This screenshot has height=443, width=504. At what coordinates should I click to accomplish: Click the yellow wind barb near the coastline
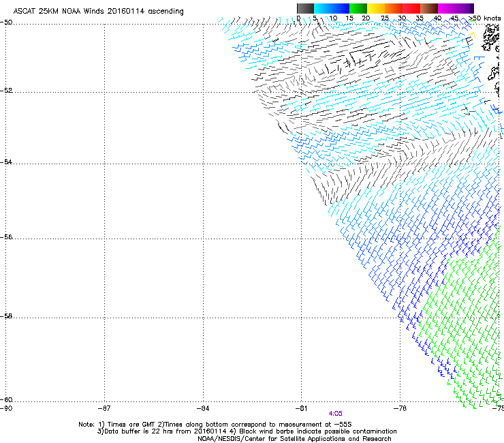pyautogui.click(x=473, y=35)
